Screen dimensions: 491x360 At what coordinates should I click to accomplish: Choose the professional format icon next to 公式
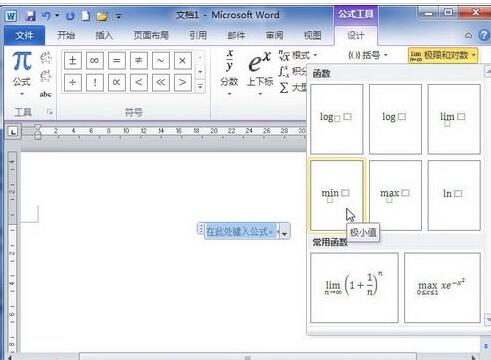46,58
